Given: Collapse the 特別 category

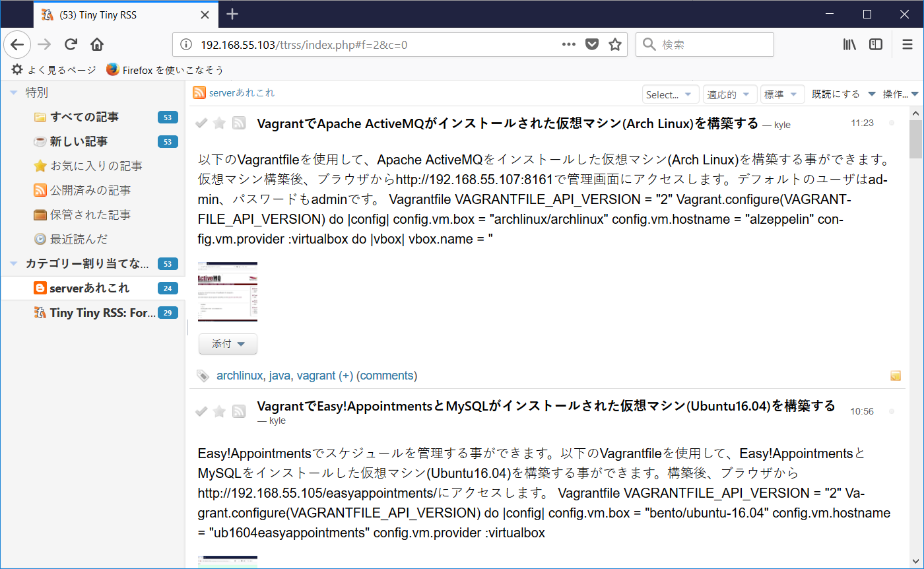Looking at the screenshot, I should pos(14,93).
